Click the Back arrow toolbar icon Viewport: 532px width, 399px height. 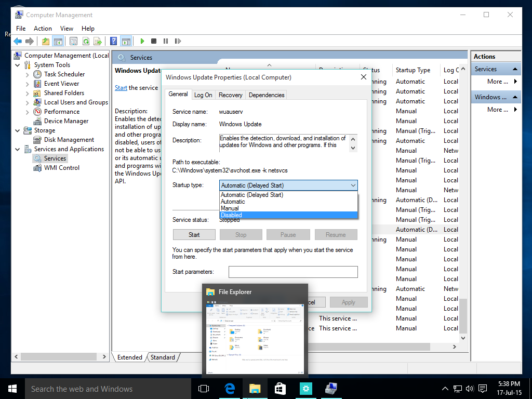tap(18, 42)
